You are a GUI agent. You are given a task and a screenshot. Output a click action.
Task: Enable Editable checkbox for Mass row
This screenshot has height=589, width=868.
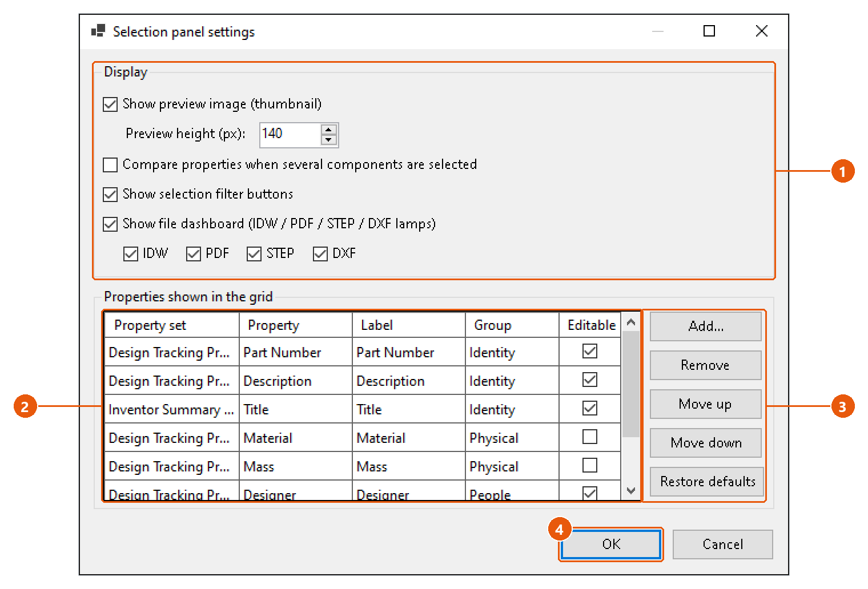(x=590, y=465)
